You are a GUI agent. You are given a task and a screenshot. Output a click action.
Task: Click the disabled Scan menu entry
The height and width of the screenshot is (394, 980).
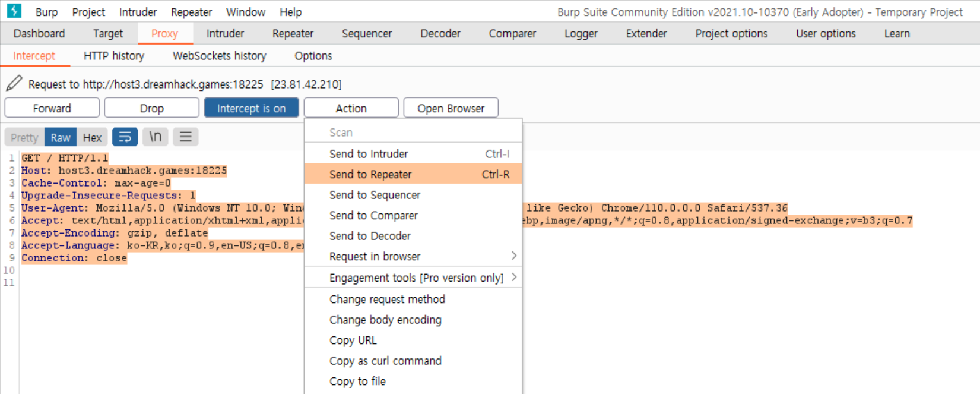(413, 133)
